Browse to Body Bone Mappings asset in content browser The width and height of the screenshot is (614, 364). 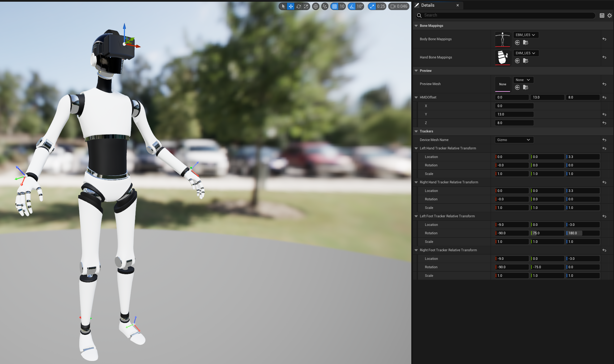click(526, 43)
